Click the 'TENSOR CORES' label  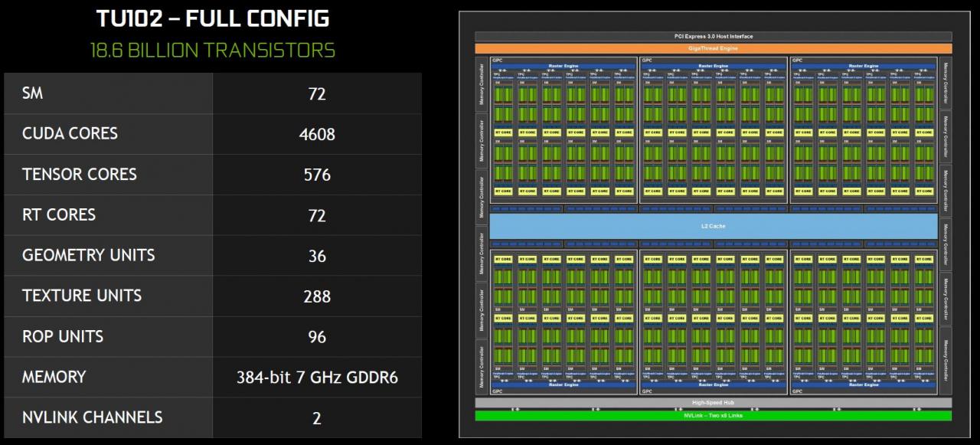coord(80,174)
